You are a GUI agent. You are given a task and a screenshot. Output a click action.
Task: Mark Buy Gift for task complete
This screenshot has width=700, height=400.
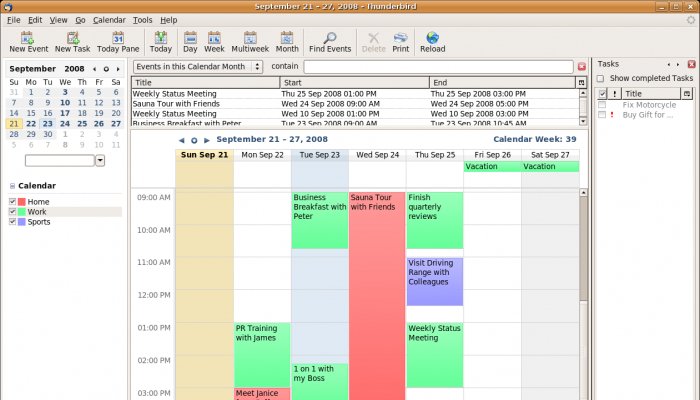[602, 115]
